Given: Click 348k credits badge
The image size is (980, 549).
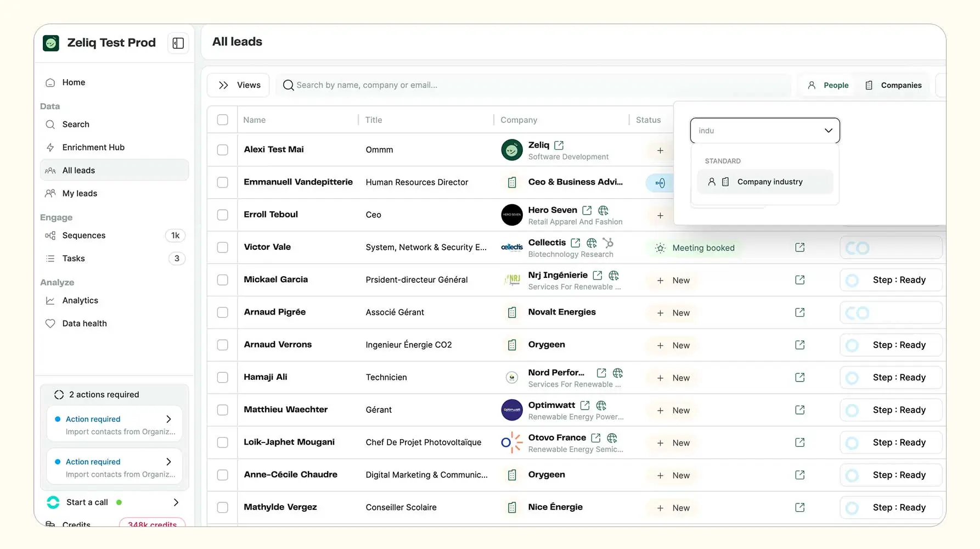Looking at the screenshot, I should click(x=152, y=524).
